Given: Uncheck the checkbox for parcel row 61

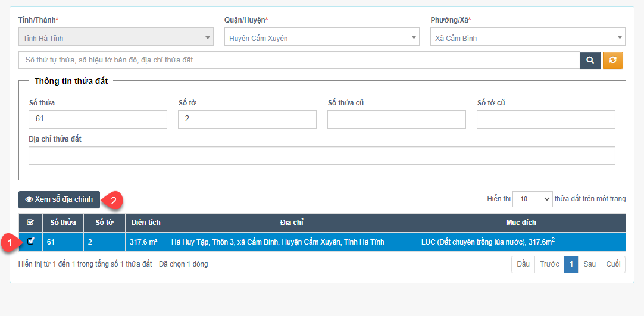Looking at the screenshot, I should point(30,241).
